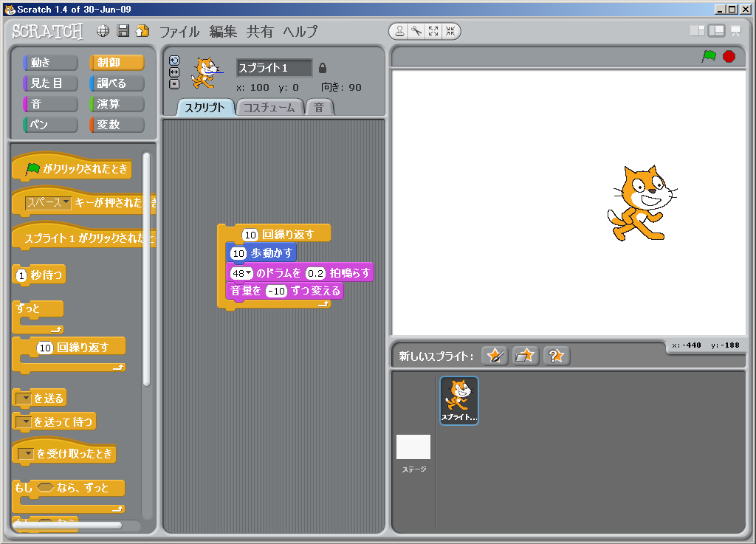Get a surprise sprite

[557, 356]
